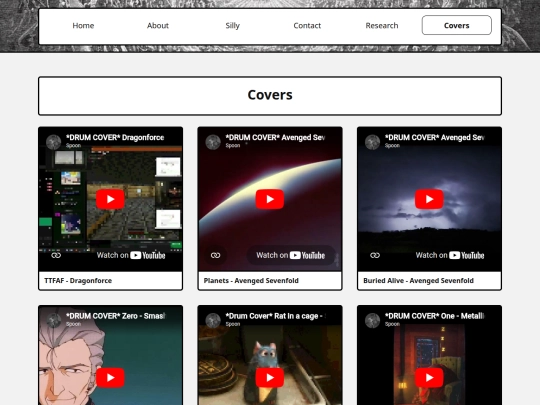
Task: Open the '*DRUM COVER* One - Metalli' title
Action: (435, 316)
